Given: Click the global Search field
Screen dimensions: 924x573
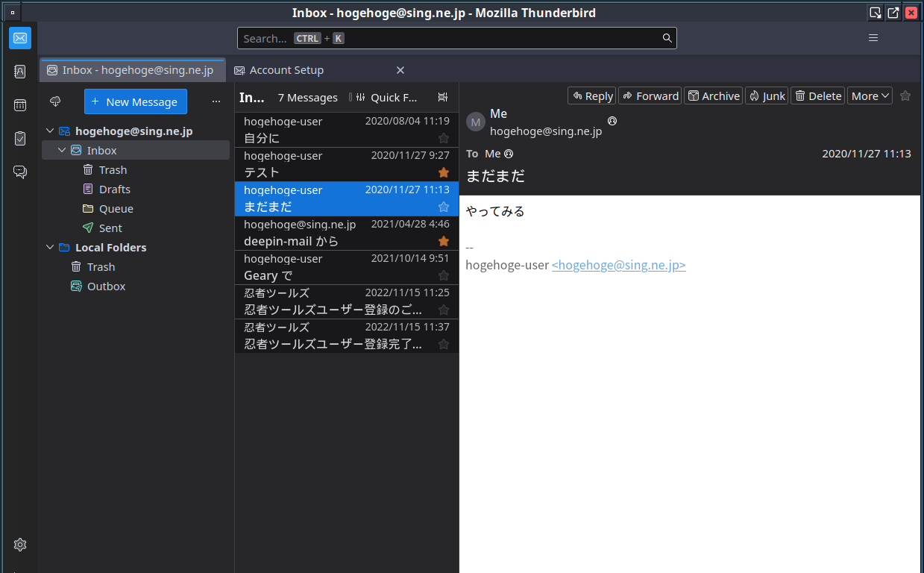Looking at the screenshot, I should tap(457, 38).
